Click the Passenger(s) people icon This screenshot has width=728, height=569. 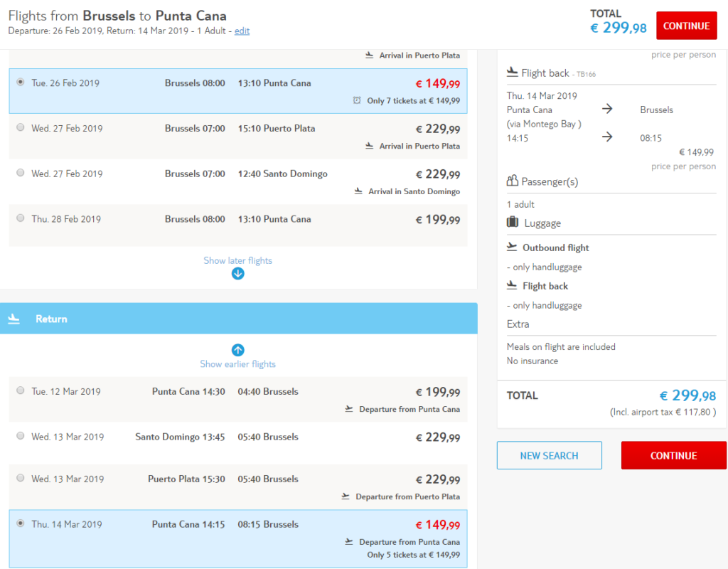click(x=512, y=181)
